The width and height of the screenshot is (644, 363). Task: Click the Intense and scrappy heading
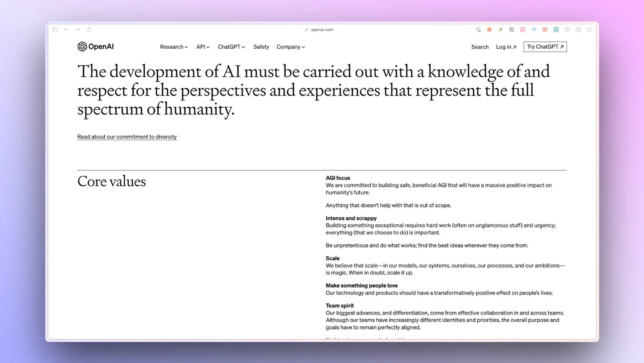pos(351,218)
